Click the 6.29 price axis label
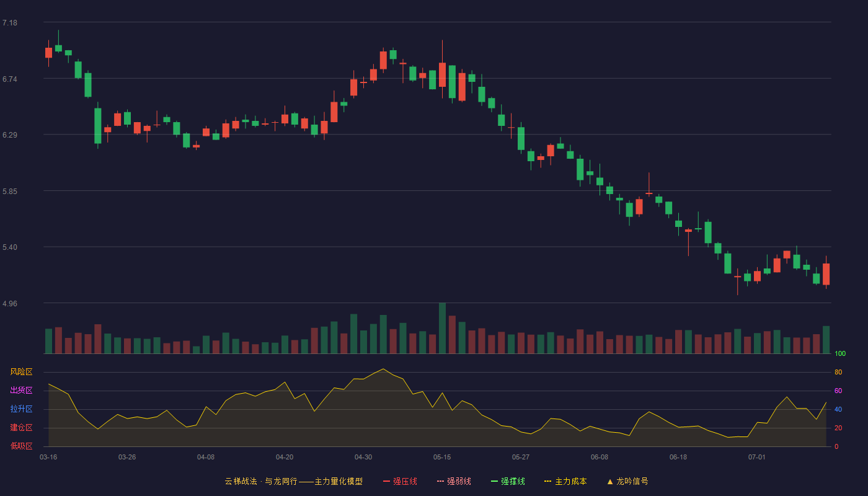Screen dimensions: 868x496 tap(10, 135)
